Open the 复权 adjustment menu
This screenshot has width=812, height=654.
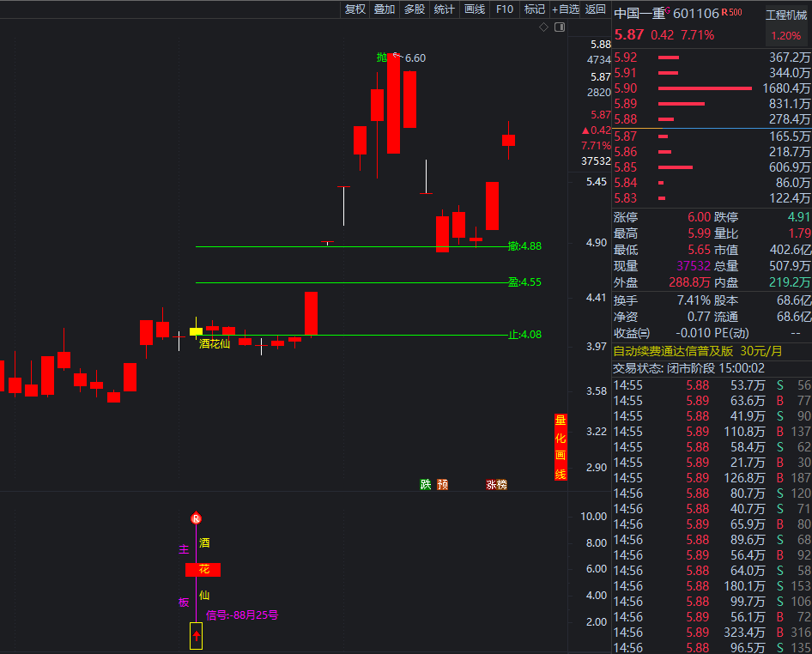click(354, 9)
